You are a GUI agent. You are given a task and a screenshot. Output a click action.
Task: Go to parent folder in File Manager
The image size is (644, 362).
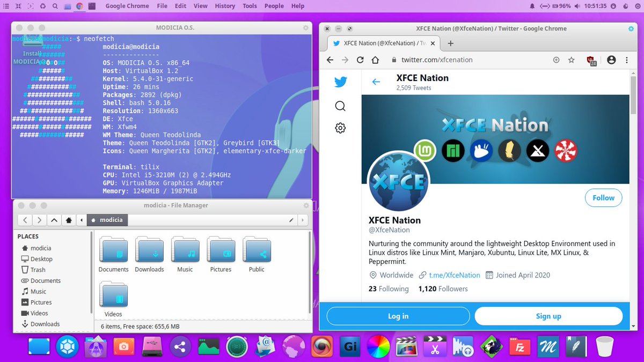[55, 220]
